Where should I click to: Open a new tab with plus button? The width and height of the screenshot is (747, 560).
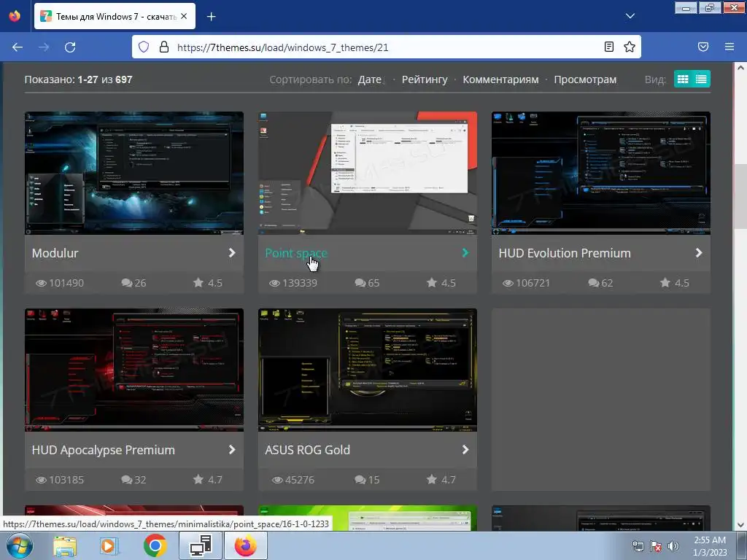pos(211,17)
